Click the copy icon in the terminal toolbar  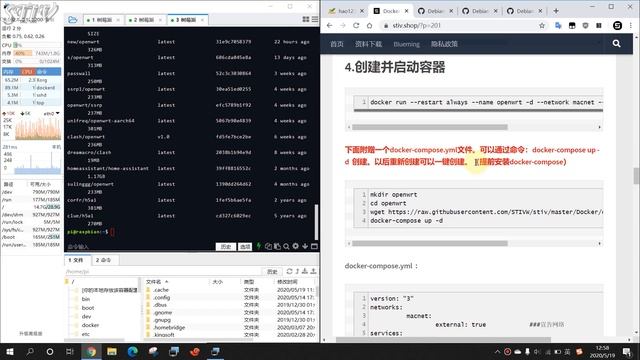click(x=268, y=246)
